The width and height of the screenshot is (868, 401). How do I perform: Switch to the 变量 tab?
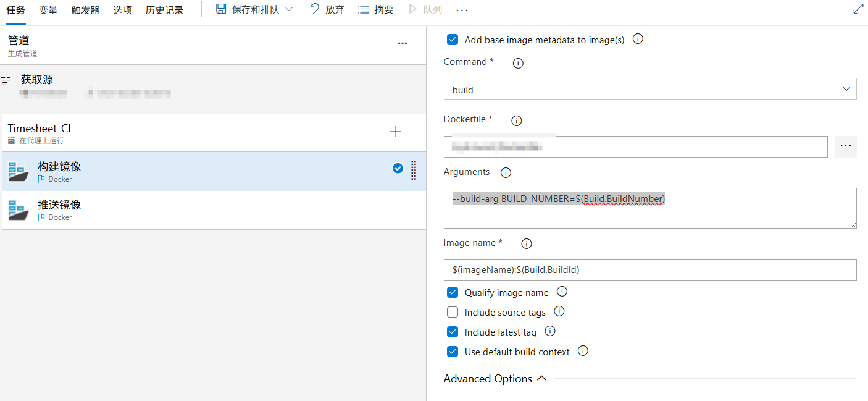click(x=48, y=10)
